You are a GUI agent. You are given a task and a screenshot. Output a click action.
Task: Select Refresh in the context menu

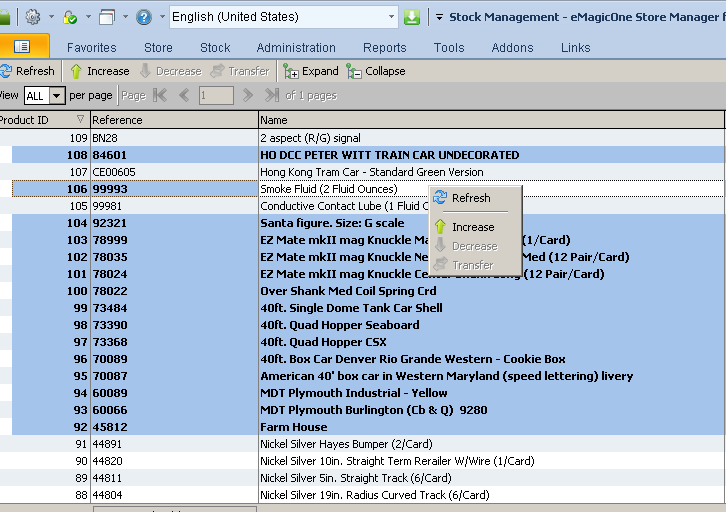pyautogui.click(x=470, y=198)
